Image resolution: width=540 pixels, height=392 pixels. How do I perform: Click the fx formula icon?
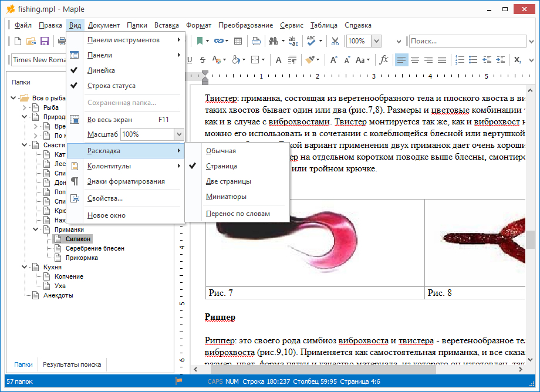point(384,60)
